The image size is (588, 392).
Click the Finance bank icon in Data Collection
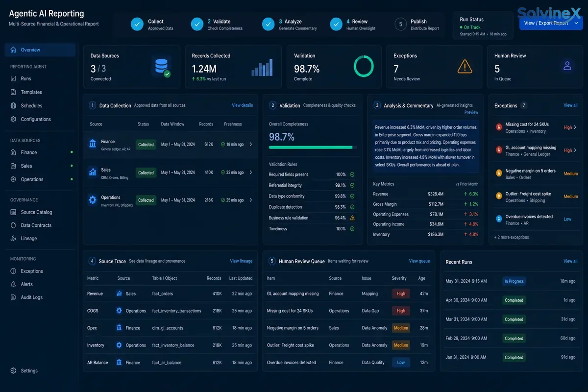(93, 144)
